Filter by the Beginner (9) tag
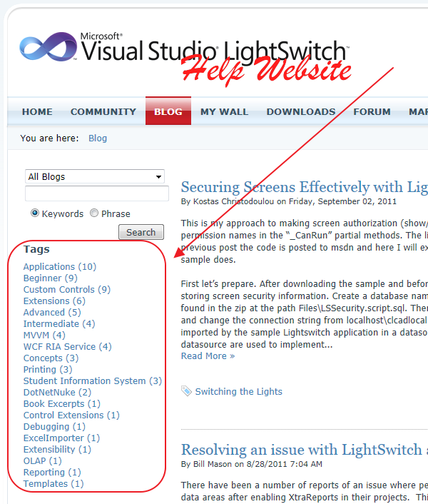 tap(51, 278)
